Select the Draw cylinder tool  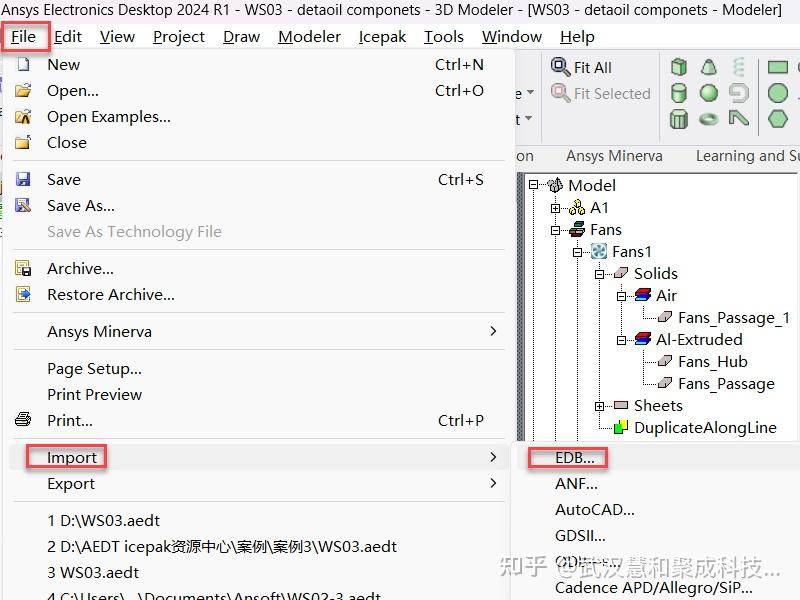(679, 93)
